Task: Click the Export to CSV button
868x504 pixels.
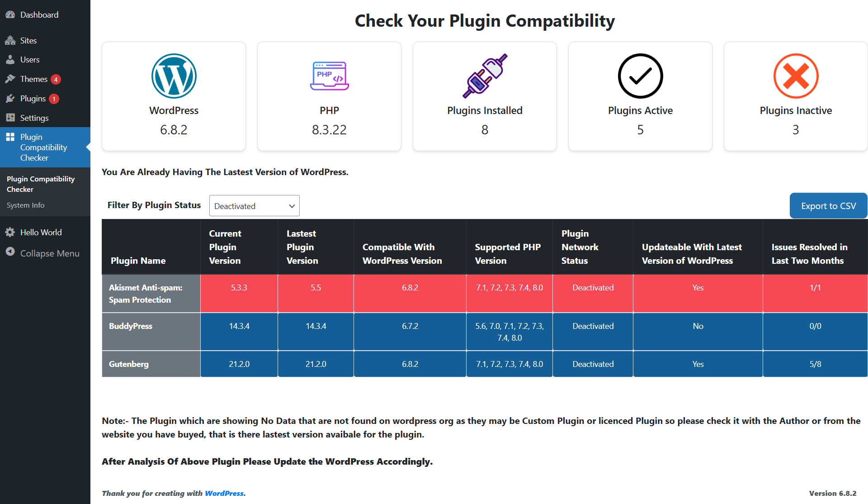Action: 828,206
